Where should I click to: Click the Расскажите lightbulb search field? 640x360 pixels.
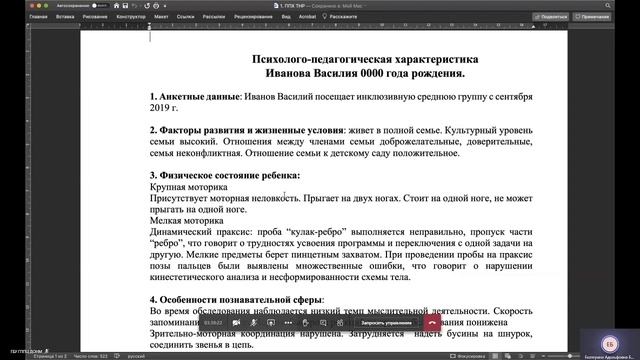pos(340,17)
